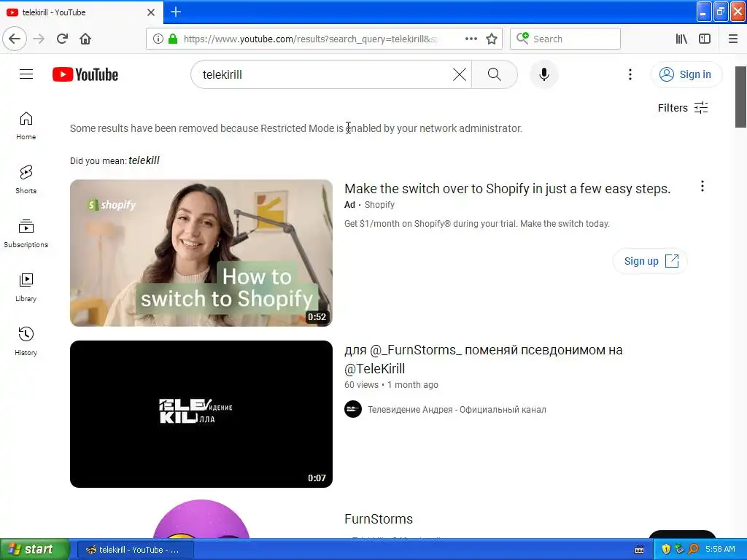
Task: Open the browser home page icon
Action: [x=85, y=39]
